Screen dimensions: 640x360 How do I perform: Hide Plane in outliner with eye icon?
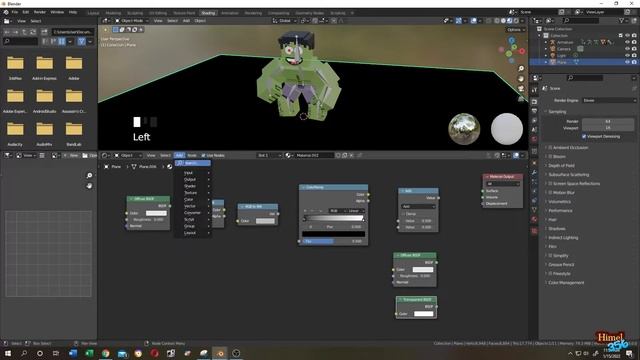click(627, 62)
